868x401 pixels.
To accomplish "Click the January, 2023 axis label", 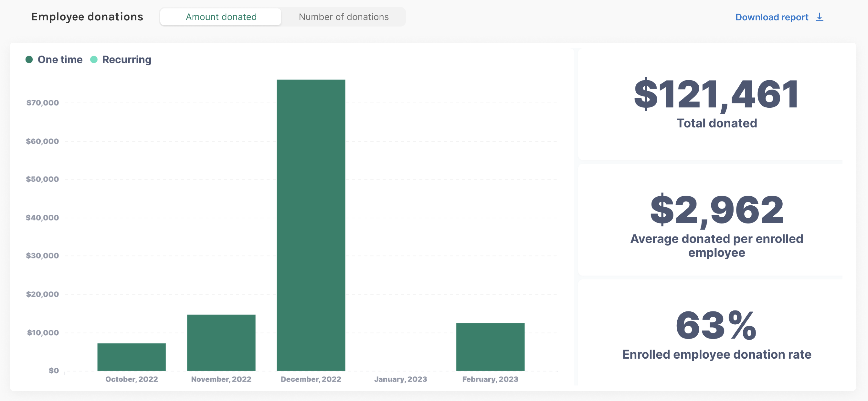I will click(x=400, y=379).
